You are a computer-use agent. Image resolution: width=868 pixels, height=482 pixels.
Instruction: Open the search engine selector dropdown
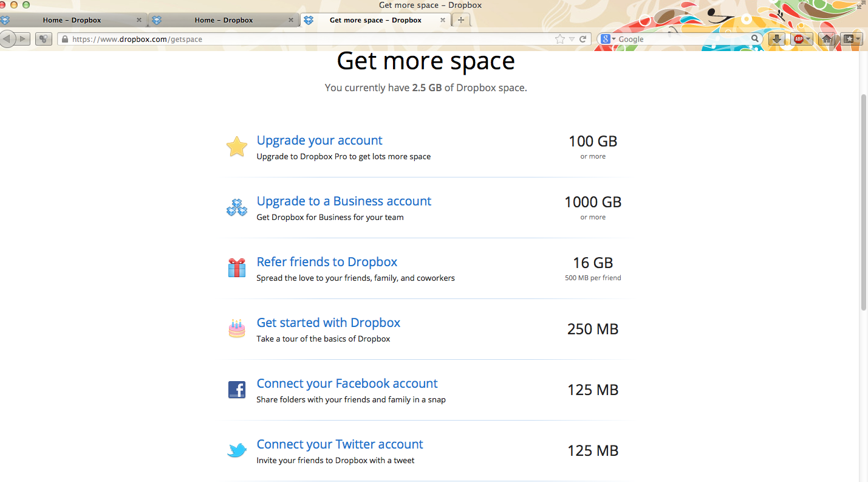(x=608, y=39)
